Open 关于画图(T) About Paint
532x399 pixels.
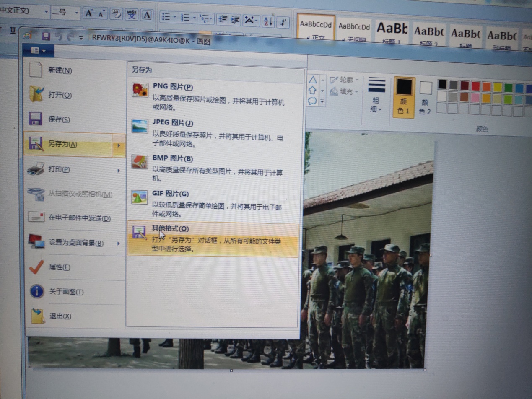[75, 292]
